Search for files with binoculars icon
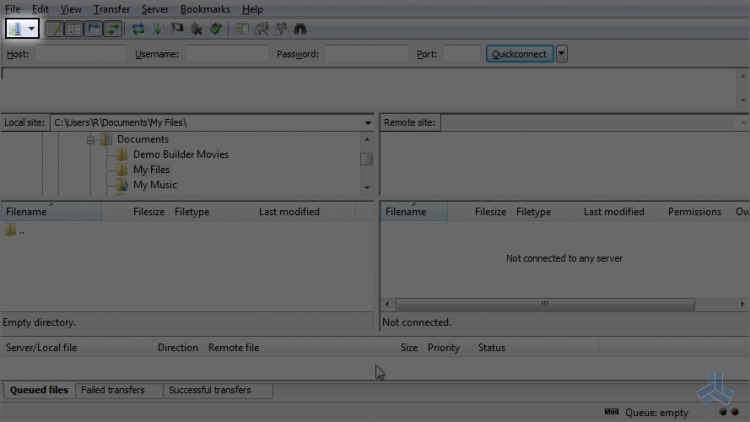This screenshot has height=422, width=750. pos(300,29)
